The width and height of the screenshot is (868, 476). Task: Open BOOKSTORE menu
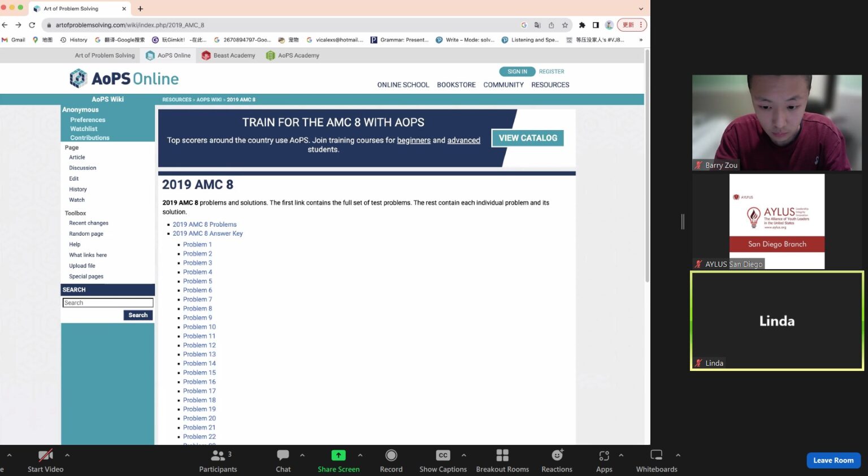click(456, 85)
